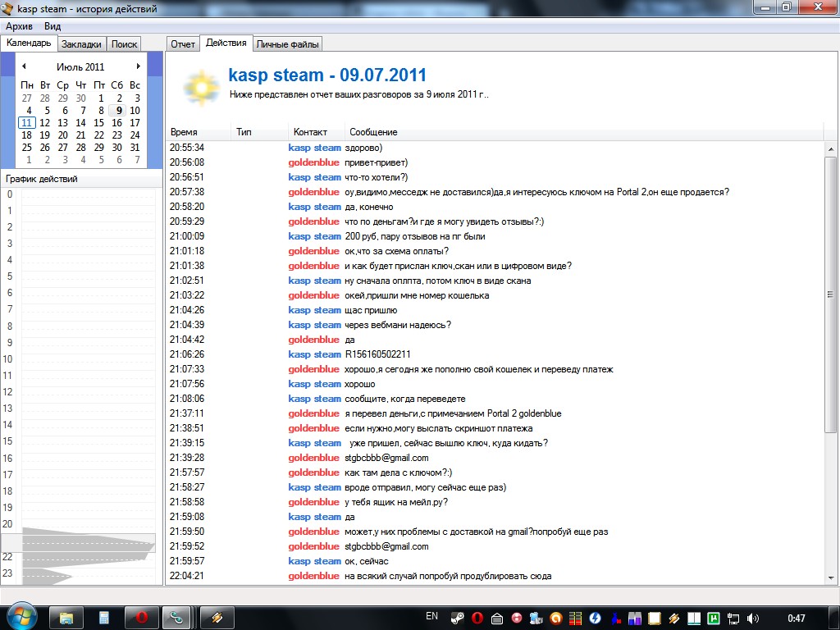Viewport: 840px width, 630px height.
Task: Switch to the Поиск tab
Action: 125,44
